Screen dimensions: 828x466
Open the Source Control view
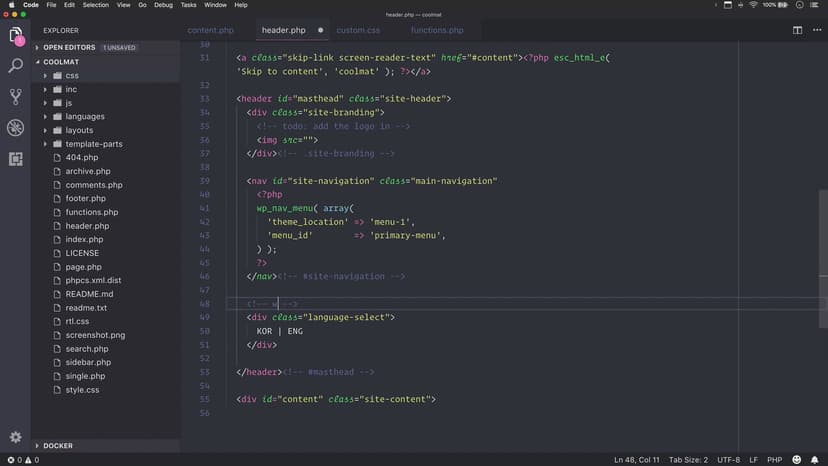coord(16,97)
